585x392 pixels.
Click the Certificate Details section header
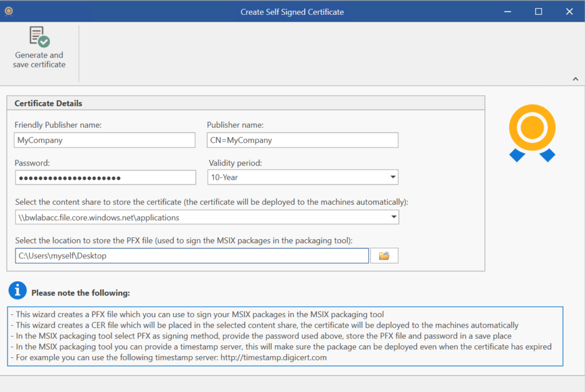[x=49, y=103]
